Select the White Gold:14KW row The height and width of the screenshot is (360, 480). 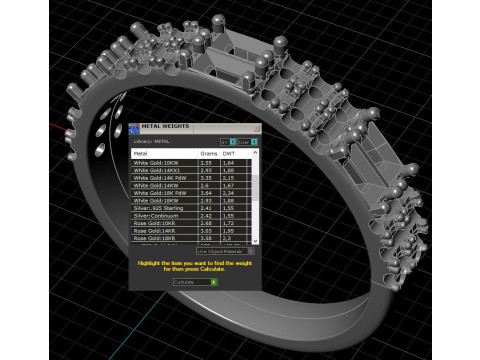191,186
